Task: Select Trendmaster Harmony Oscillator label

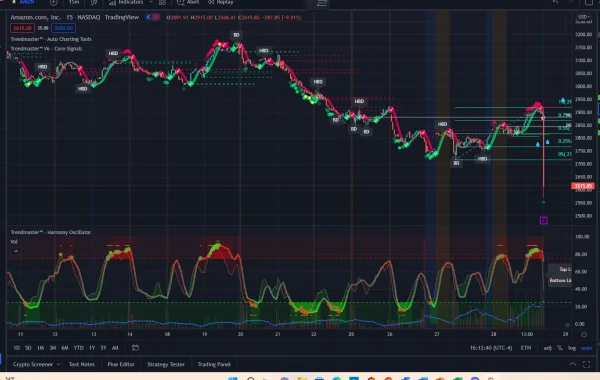Action: 51,232
